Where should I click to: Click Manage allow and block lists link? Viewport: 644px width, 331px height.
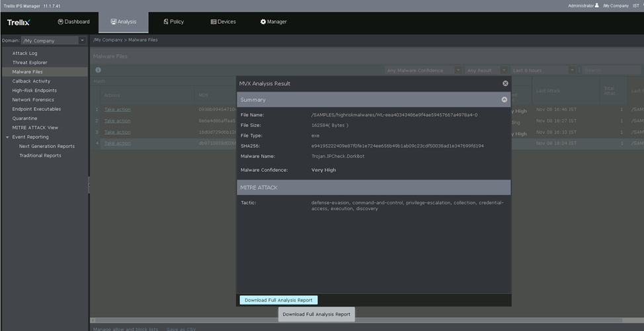click(125, 329)
